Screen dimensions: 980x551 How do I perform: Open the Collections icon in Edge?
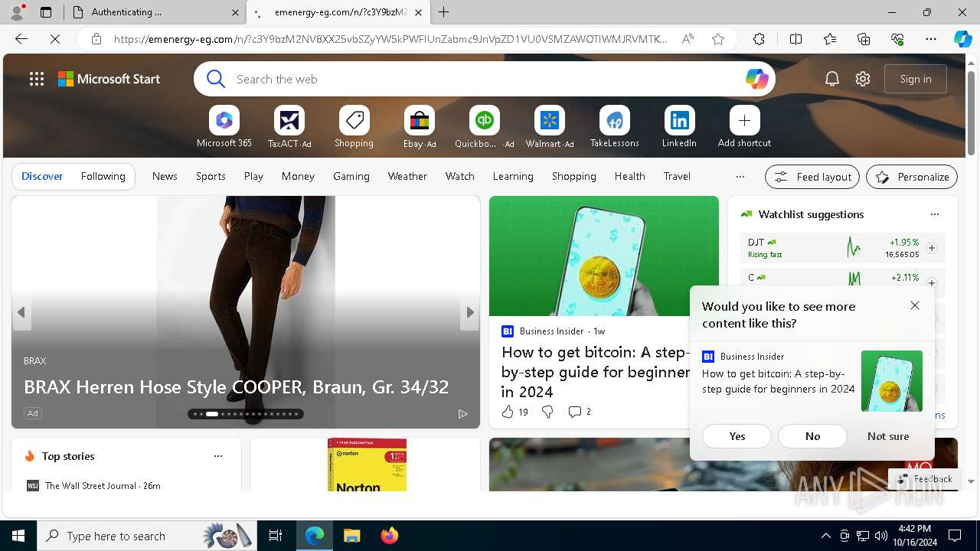tap(864, 39)
